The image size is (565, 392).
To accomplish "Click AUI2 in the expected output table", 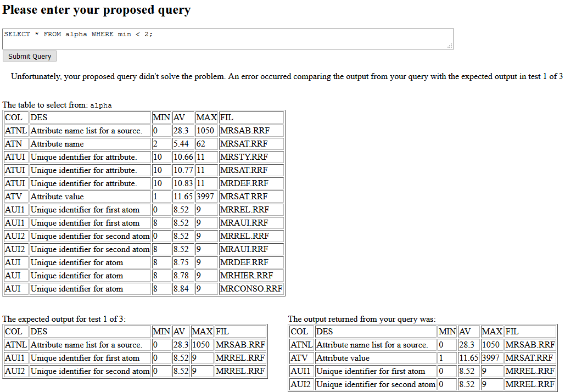I will (x=16, y=371).
